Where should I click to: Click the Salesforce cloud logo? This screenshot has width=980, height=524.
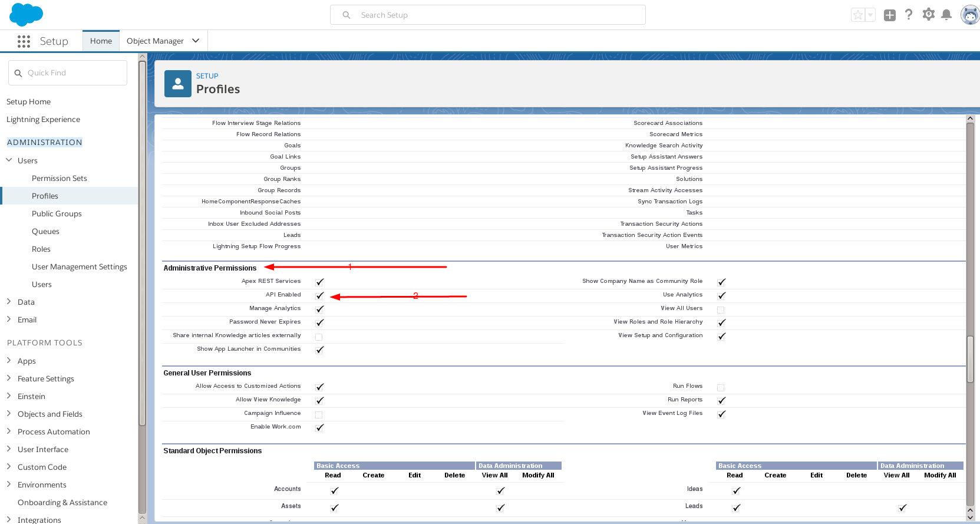coord(26,14)
